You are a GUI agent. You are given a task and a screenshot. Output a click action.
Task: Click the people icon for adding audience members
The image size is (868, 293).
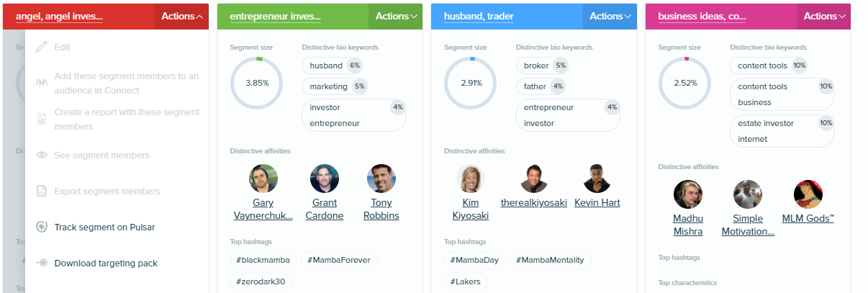42,82
